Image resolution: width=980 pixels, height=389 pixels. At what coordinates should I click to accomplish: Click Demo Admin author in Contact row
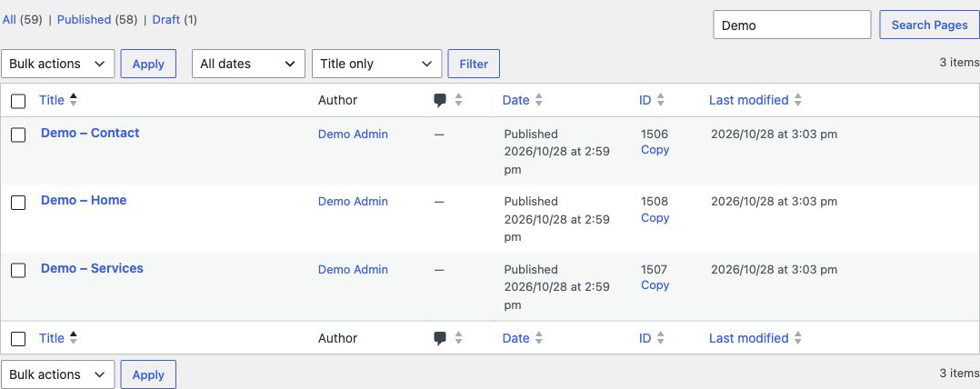(353, 135)
